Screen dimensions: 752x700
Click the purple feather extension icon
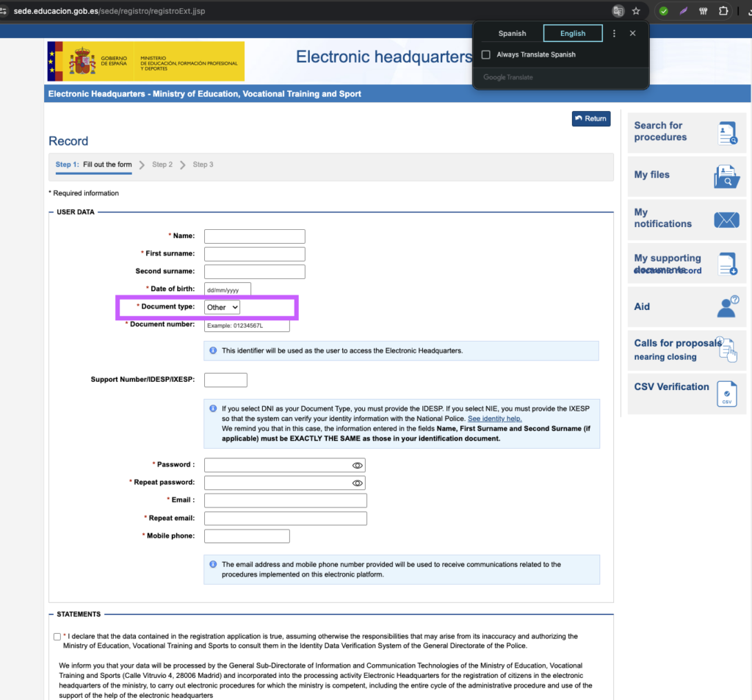(x=684, y=11)
